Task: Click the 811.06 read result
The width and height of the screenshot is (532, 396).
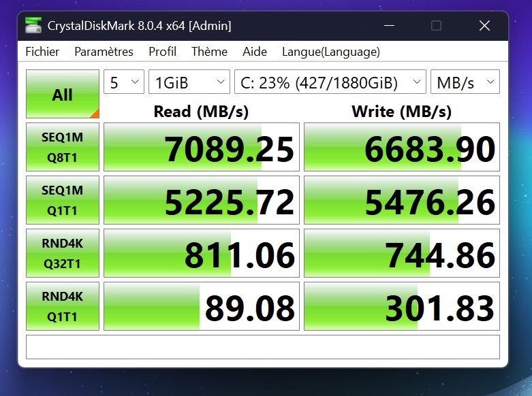Action: pos(202,253)
